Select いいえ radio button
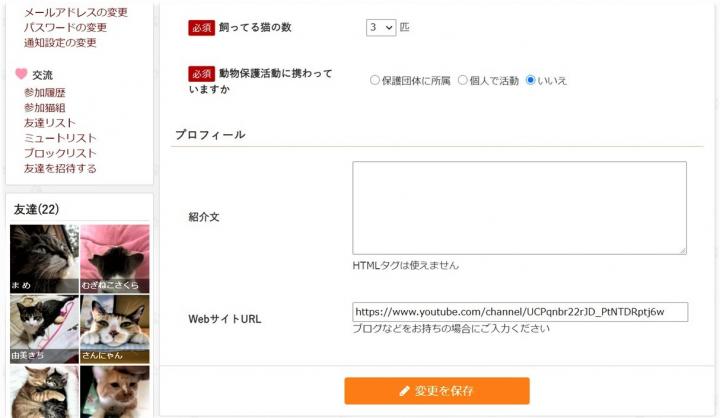 point(530,80)
